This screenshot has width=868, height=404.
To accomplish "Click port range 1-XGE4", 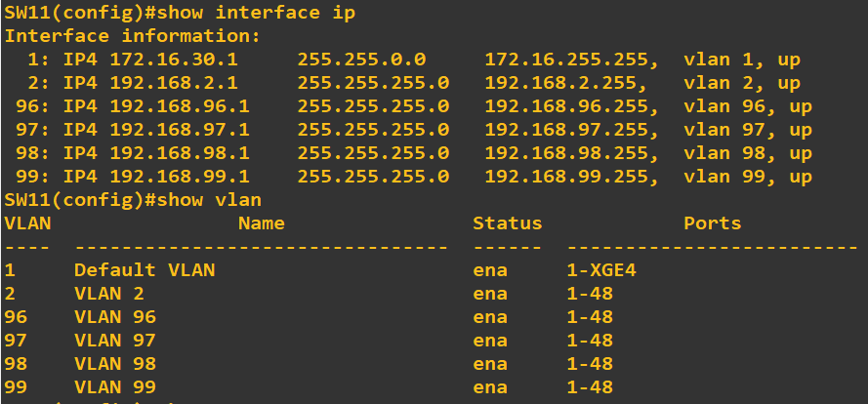I will tap(601, 270).
